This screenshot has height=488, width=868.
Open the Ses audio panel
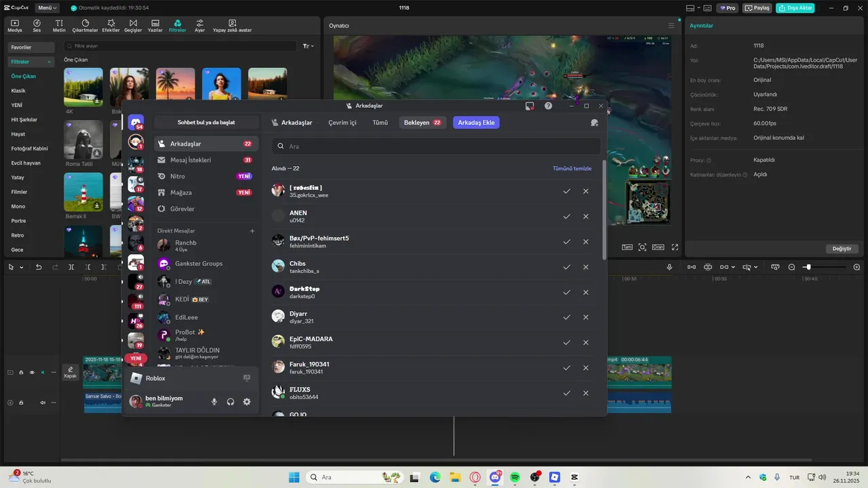click(x=37, y=26)
